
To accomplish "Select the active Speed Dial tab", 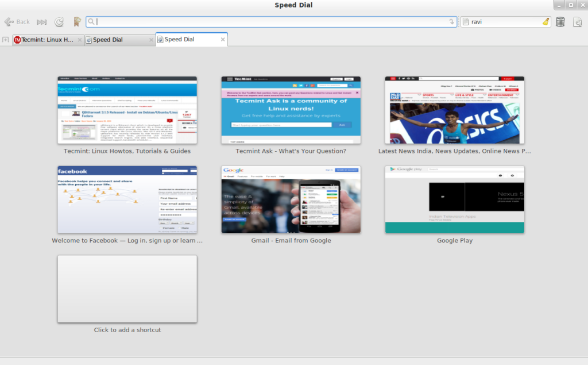I will pyautogui.click(x=191, y=39).
